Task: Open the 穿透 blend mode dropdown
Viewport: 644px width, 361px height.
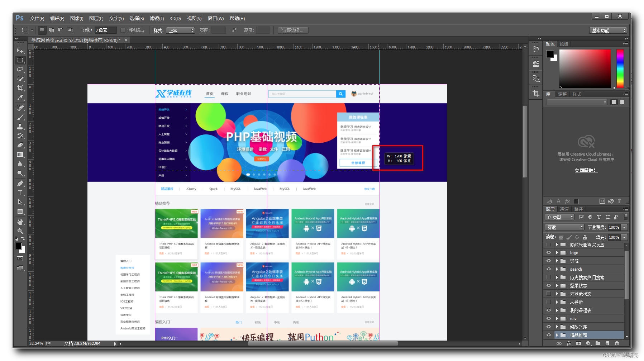Action: click(x=565, y=227)
